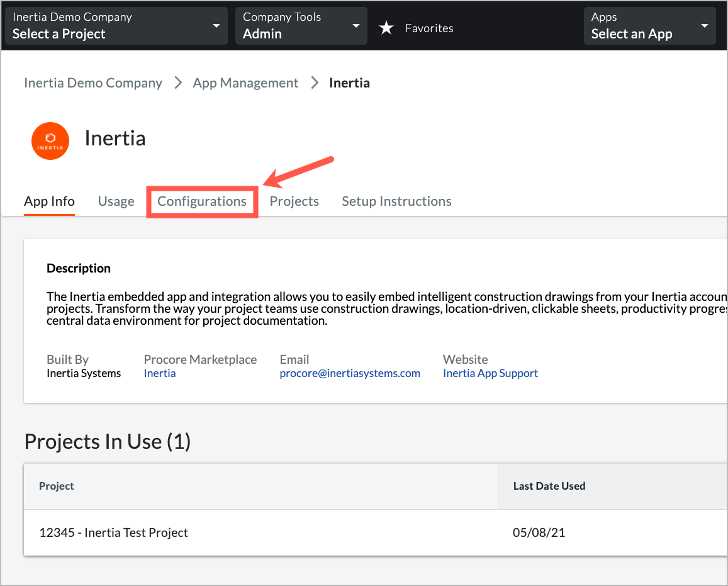728x586 pixels.
Task: Open the Select a Project dropdown
Action: tap(116, 26)
